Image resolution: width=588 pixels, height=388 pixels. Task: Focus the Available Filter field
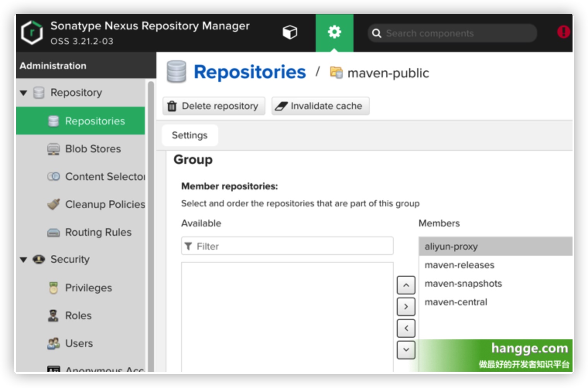click(x=287, y=246)
